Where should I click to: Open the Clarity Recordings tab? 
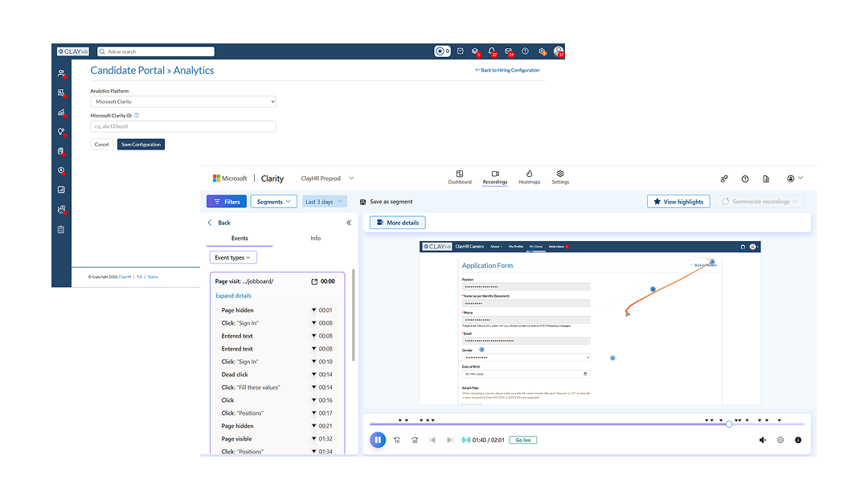(x=495, y=177)
